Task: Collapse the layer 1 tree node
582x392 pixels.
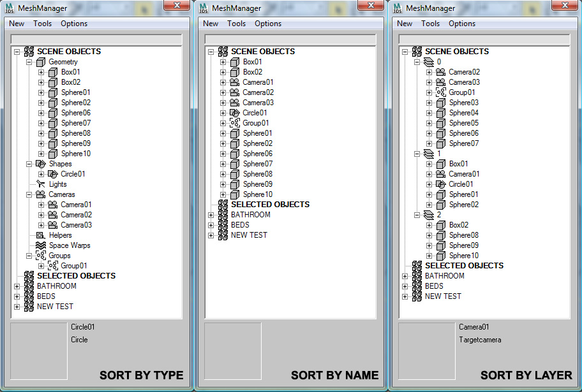Action: 417,154
